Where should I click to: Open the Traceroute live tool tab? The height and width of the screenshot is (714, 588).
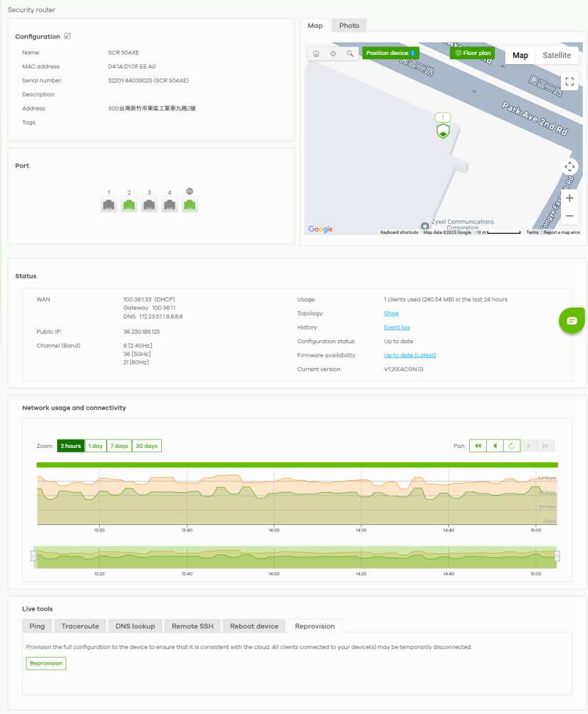point(80,626)
